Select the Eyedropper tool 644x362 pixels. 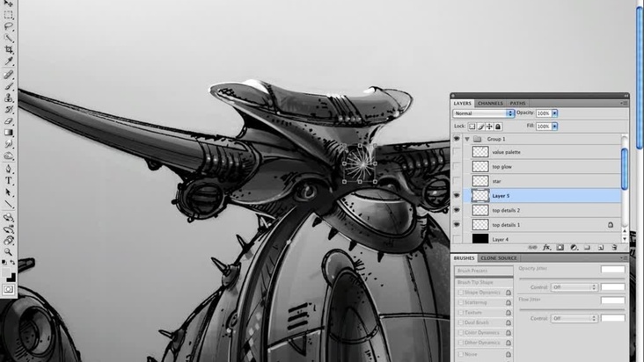[x=8, y=62]
